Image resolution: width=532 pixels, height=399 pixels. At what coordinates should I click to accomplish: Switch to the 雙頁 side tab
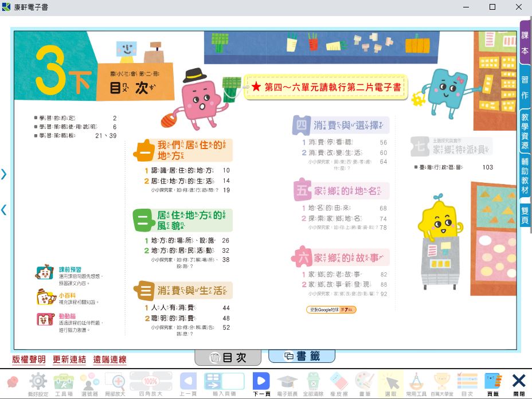[525, 215]
